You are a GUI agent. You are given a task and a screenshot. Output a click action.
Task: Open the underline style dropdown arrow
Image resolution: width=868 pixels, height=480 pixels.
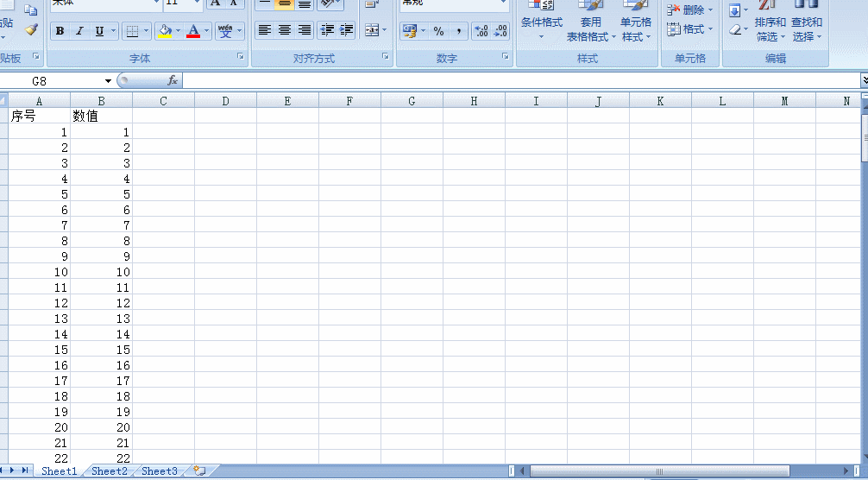[x=114, y=30]
